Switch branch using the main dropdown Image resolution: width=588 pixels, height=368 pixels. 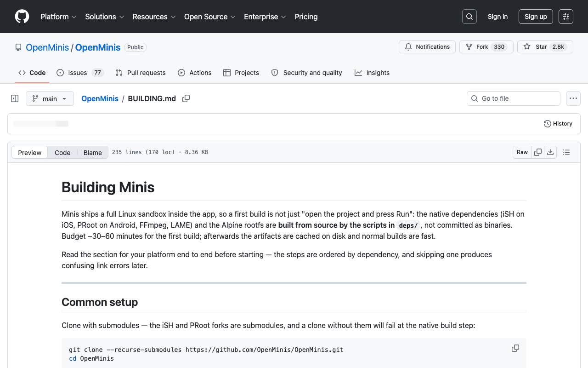(x=50, y=98)
